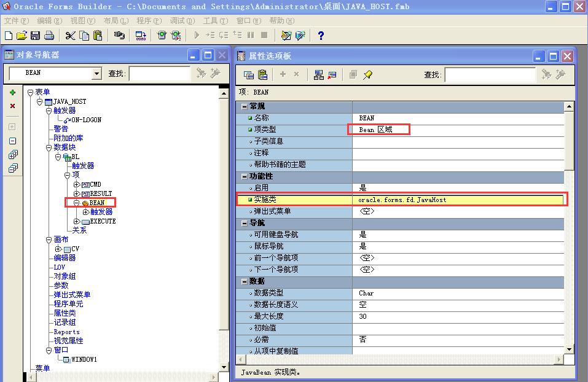588x382 pixels.
Task: Select the 实施类 property value field
Action: (458, 198)
